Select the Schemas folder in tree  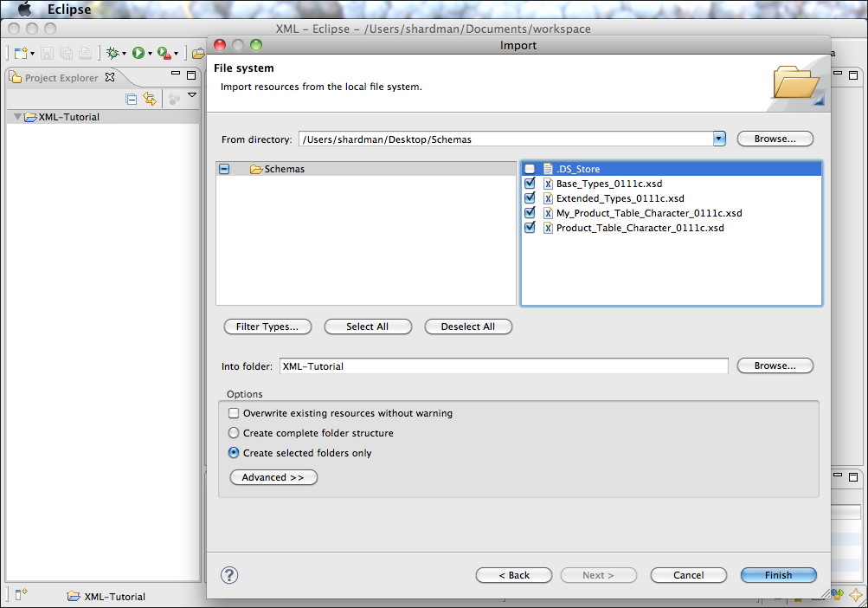[284, 169]
